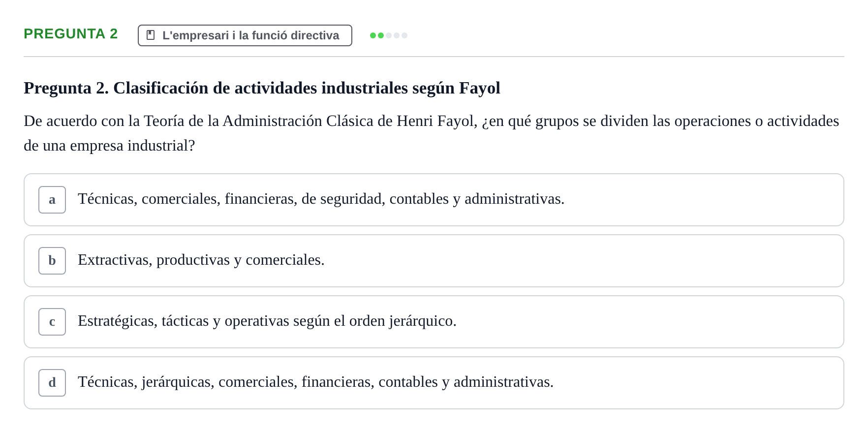The height and width of the screenshot is (434, 868).
Task: Select answer option c
Action: (52, 322)
